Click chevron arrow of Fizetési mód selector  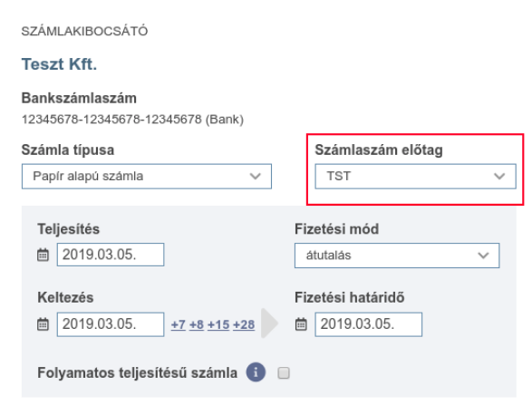tap(483, 256)
